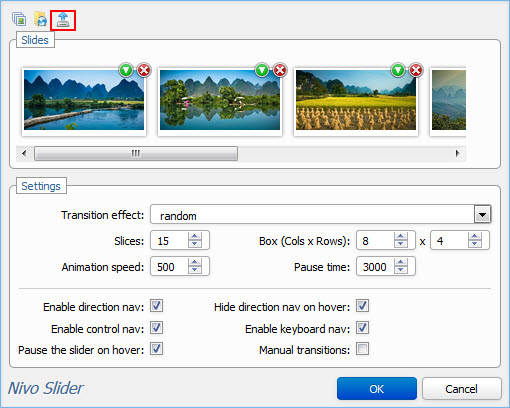
Task: Uncheck Enable keyboard nav option
Action: (x=362, y=328)
